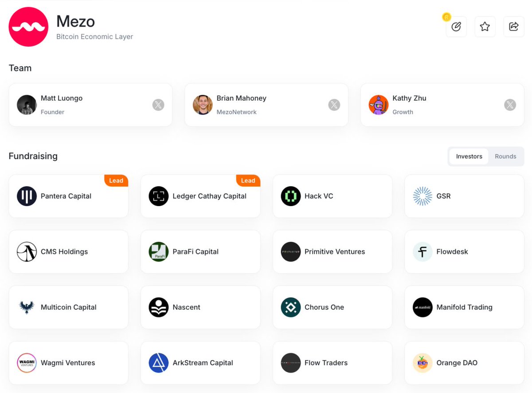Click the Lead badge on Pantera Capital
Image resolution: width=532 pixels, height=393 pixels.
(116, 180)
